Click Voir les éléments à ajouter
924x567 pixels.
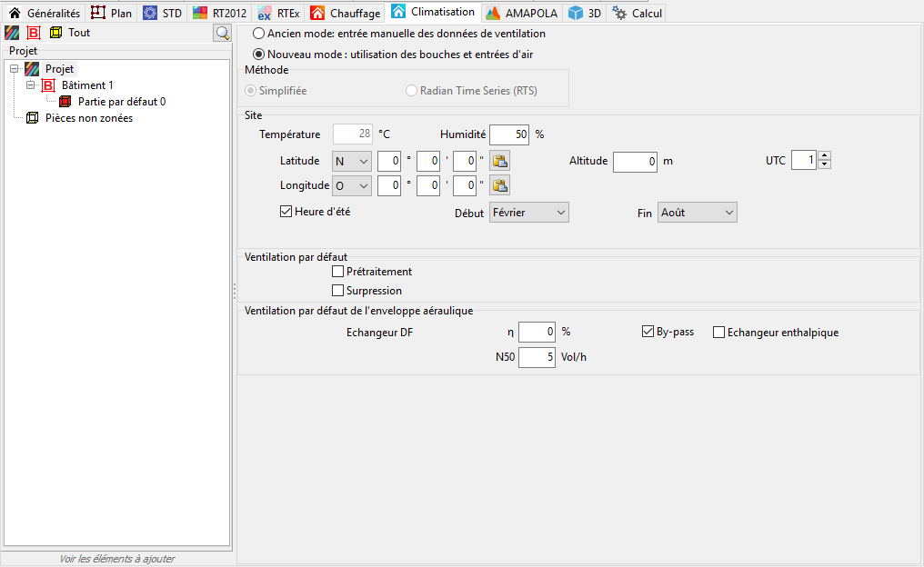116,559
